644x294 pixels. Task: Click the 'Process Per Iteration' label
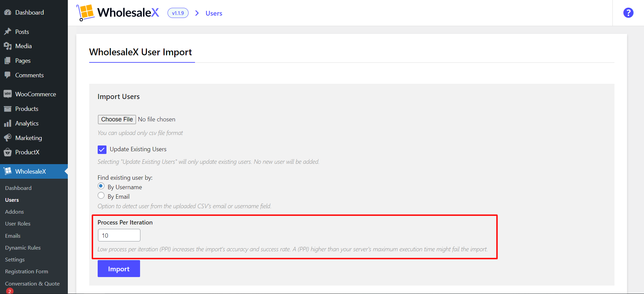tap(125, 222)
